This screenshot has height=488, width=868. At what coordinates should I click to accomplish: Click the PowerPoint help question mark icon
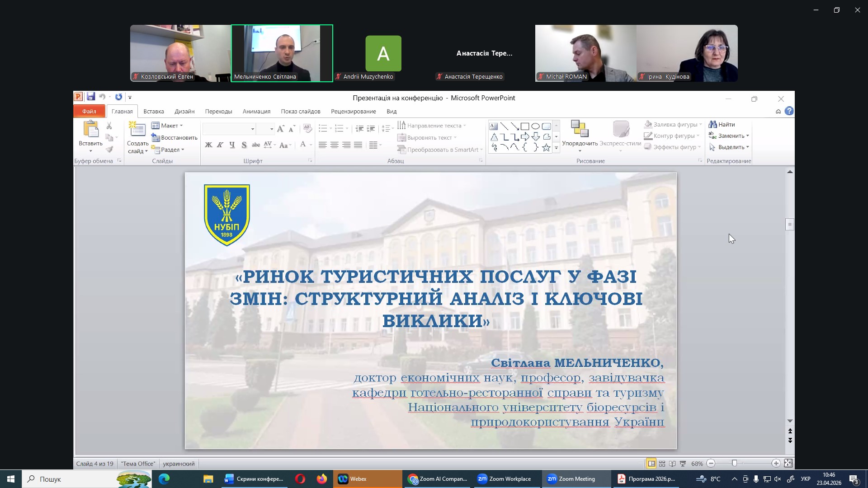[x=789, y=111]
